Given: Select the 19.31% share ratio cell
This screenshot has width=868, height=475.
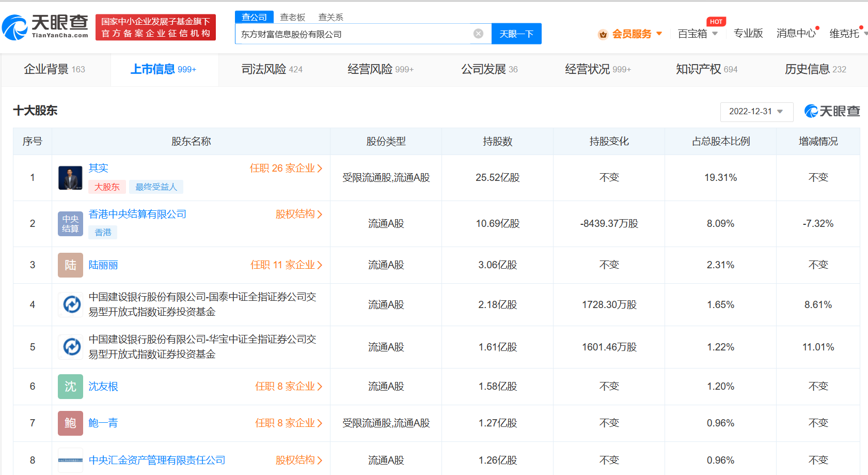Looking at the screenshot, I should coord(721,178).
